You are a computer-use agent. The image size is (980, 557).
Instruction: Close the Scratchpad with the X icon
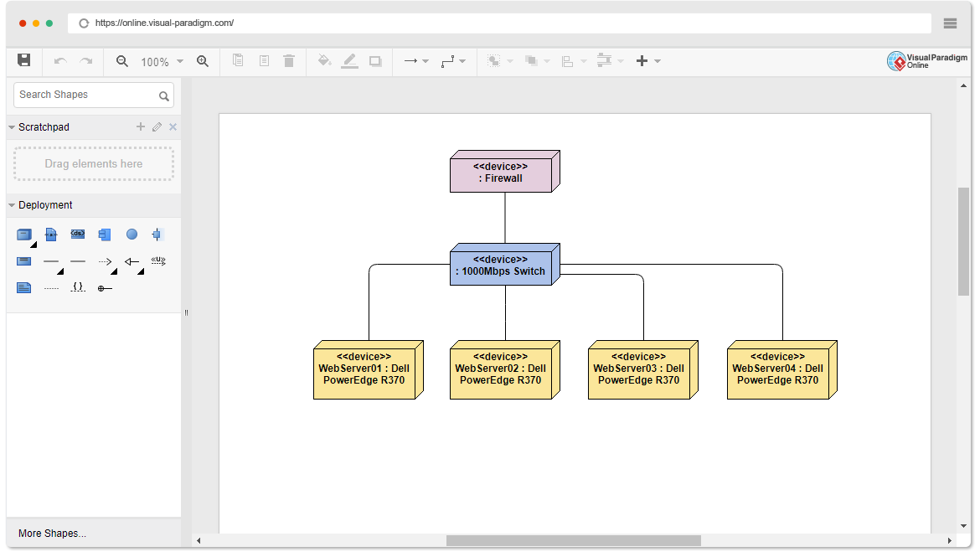[x=173, y=127]
